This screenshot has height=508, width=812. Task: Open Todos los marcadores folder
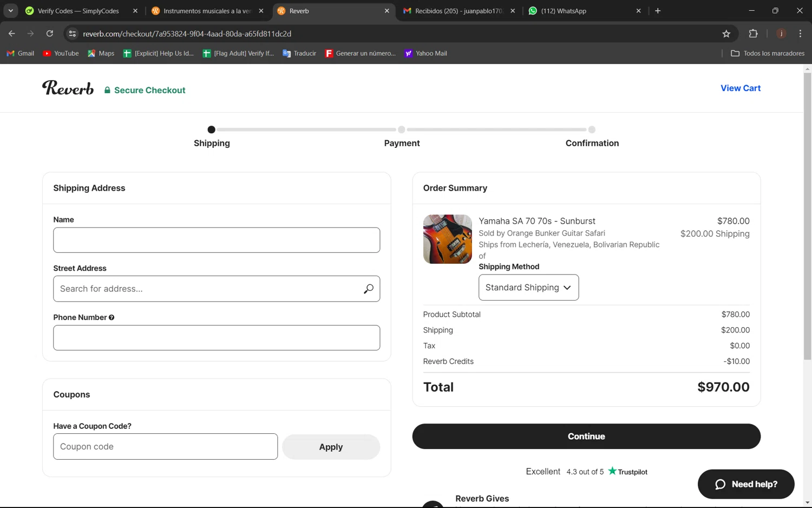point(768,53)
